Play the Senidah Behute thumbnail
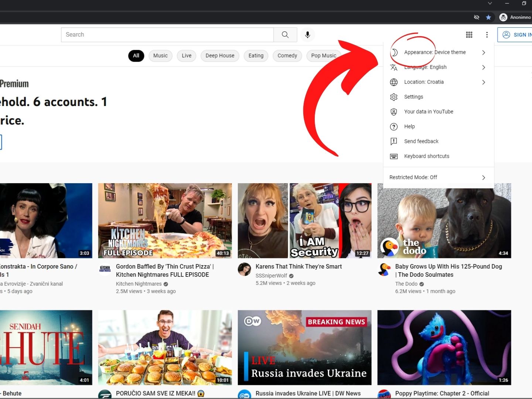This screenshot has width=532, height=399. pos(46,348)
